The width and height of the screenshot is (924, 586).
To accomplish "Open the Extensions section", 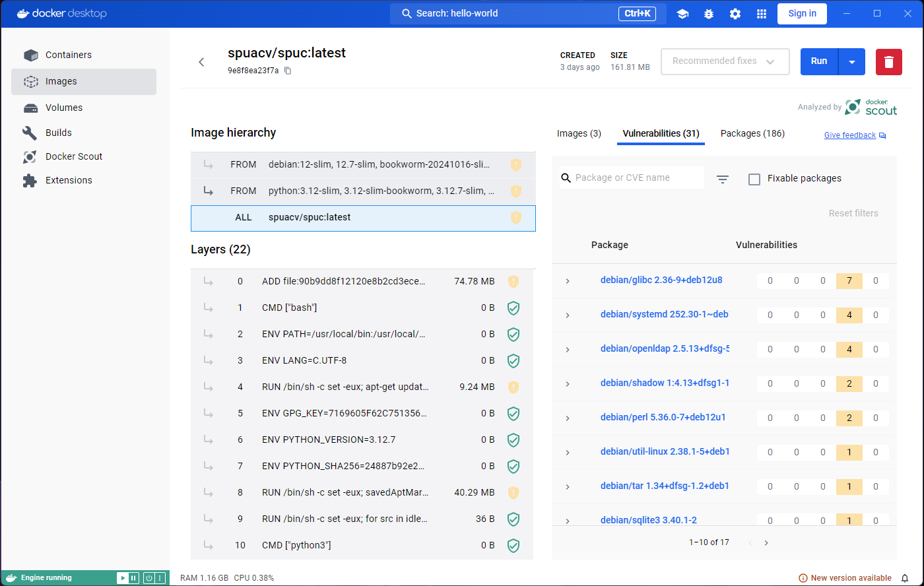I will click(84, 180).
